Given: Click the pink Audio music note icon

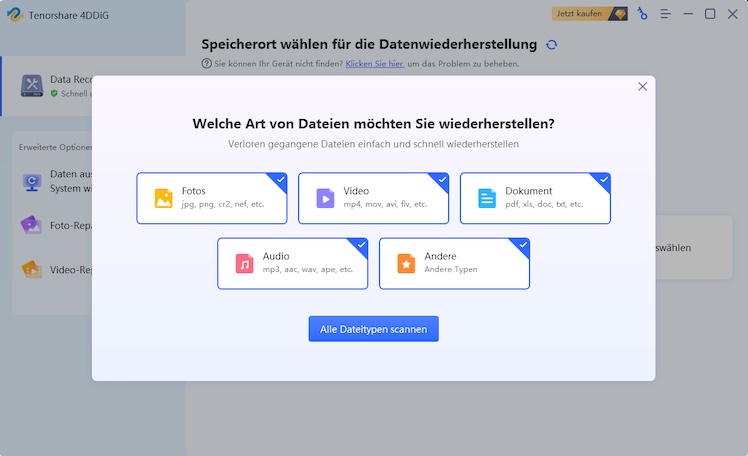Looking at the screenshot, I should (x=244, y=263).
